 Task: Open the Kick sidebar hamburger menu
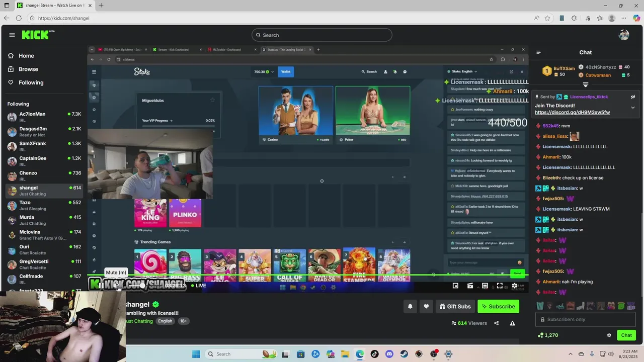pyautogui.click(x=12, y=35)
